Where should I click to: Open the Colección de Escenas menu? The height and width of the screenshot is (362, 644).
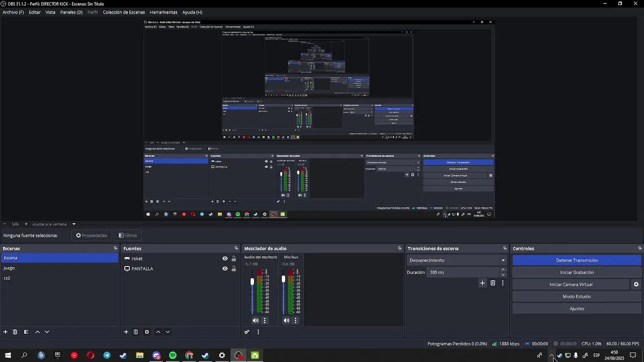coord(124,12)
